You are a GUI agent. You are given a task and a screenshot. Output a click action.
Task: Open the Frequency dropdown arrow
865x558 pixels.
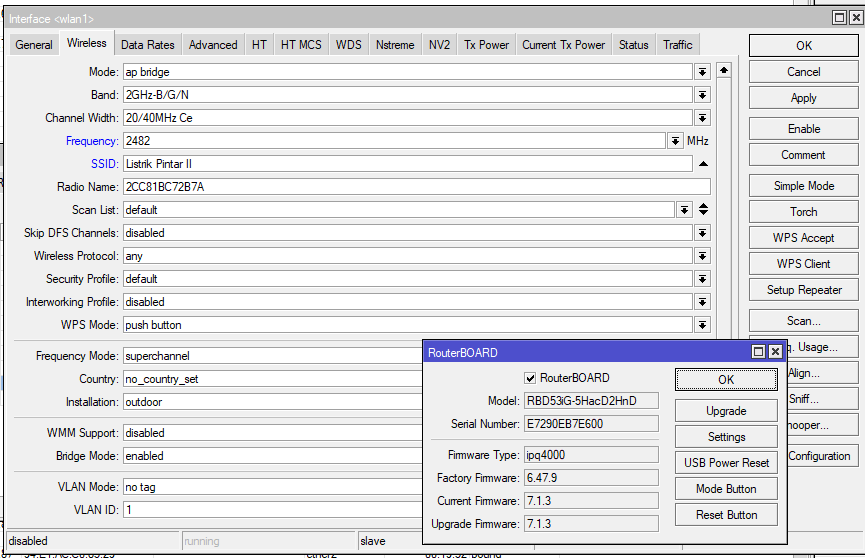[675, 141]
